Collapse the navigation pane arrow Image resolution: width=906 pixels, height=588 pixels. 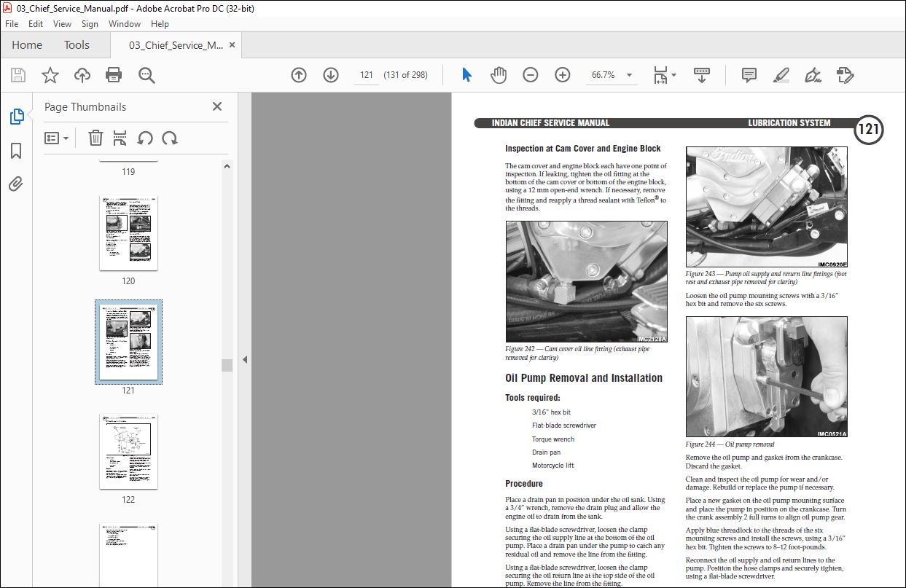pyautogui.click(x=245, y=360)
